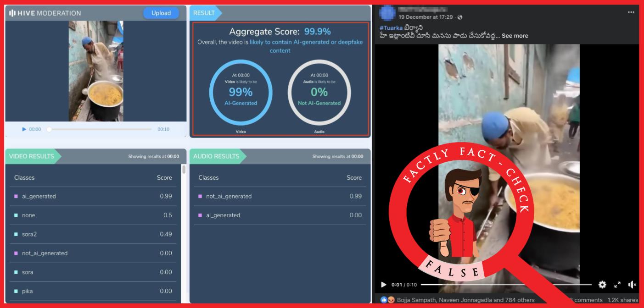Open Facebook video settings gear
644x308 pixels.
point(602,285)
